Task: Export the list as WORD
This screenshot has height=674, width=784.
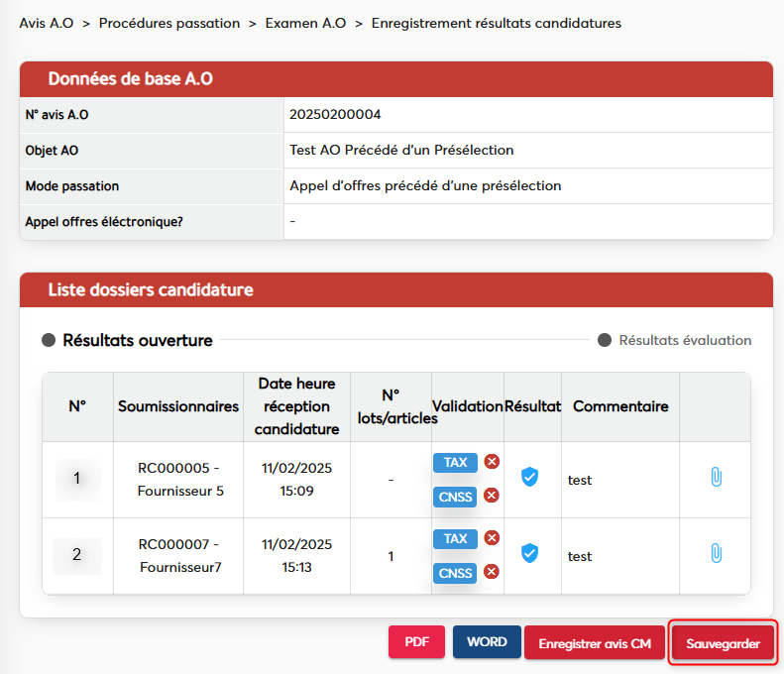Action: point(486,642)
